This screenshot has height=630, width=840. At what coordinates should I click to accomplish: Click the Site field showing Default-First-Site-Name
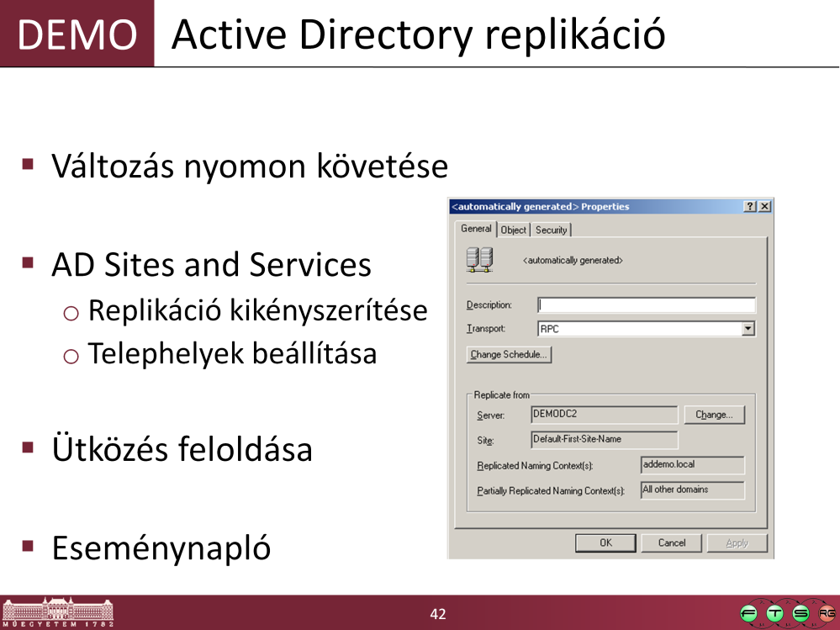click(x=605, y=439)
